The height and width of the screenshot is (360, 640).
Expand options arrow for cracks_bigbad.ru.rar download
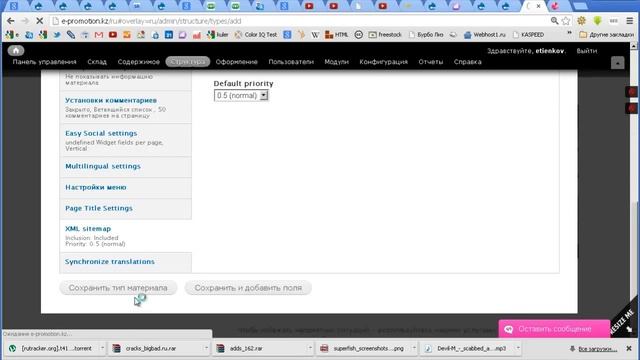206,349
